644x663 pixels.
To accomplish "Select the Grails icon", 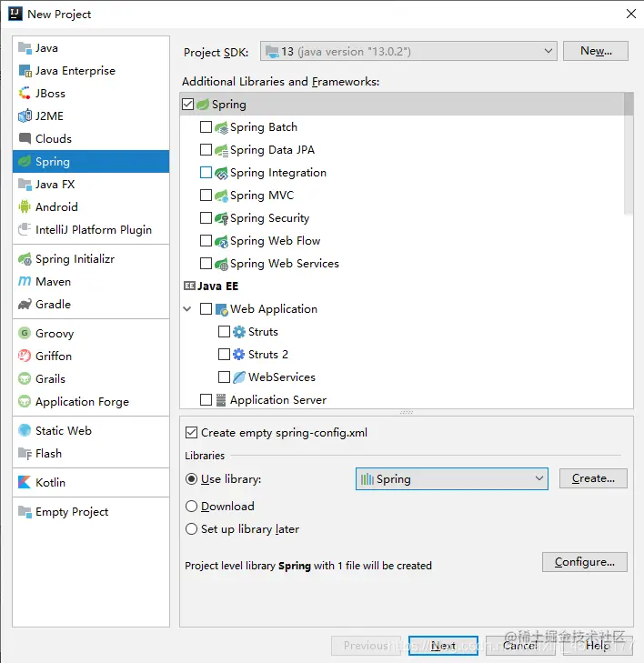I will (x=25, y=378).
